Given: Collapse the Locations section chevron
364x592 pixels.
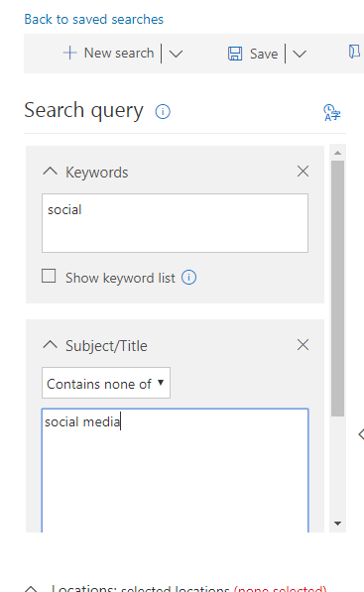Looking at the screenshot, I should (31, 588).
